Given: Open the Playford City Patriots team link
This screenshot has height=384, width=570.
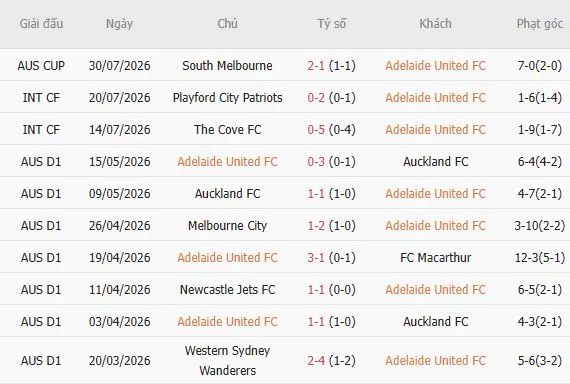Looking at the screenshot, I should point(227,98).
